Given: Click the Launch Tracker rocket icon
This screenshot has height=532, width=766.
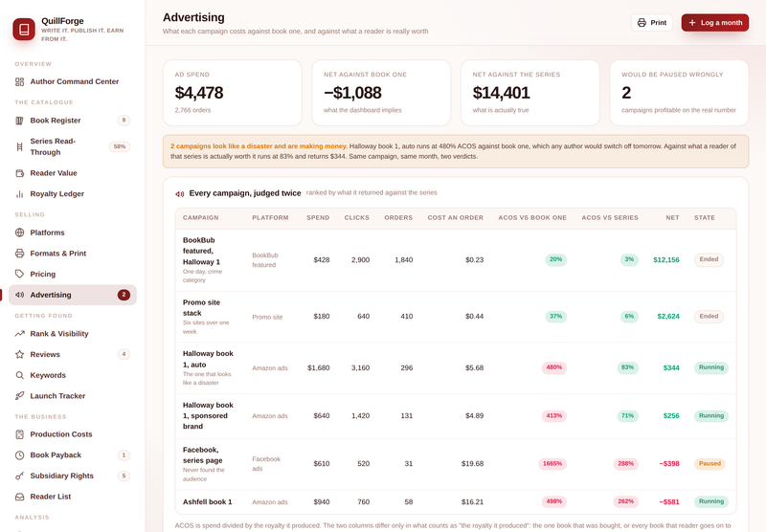Looking at the screenshot, I should click(x=19, y=396).
